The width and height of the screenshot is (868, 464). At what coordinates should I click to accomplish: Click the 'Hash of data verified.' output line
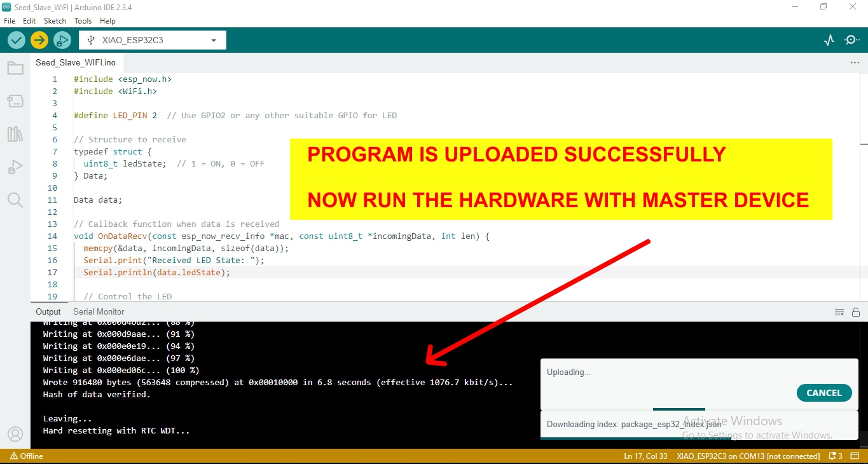pos(97,394)
